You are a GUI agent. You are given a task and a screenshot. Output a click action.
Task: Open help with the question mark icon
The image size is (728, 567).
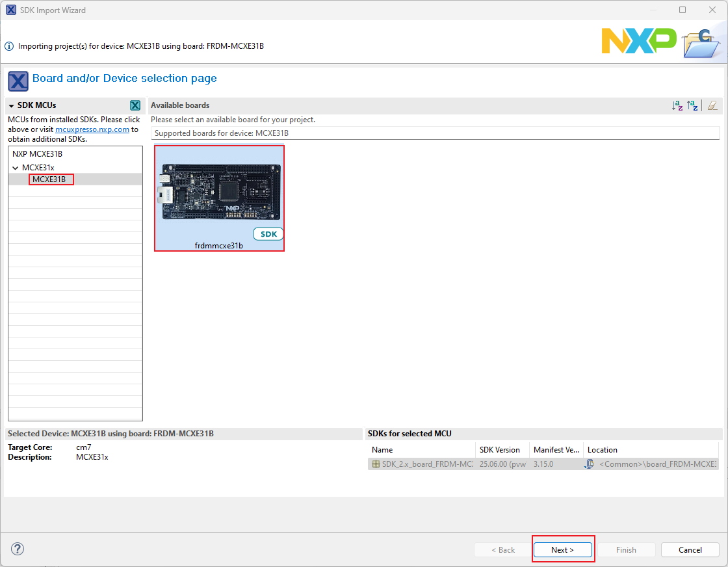[18, 549]
